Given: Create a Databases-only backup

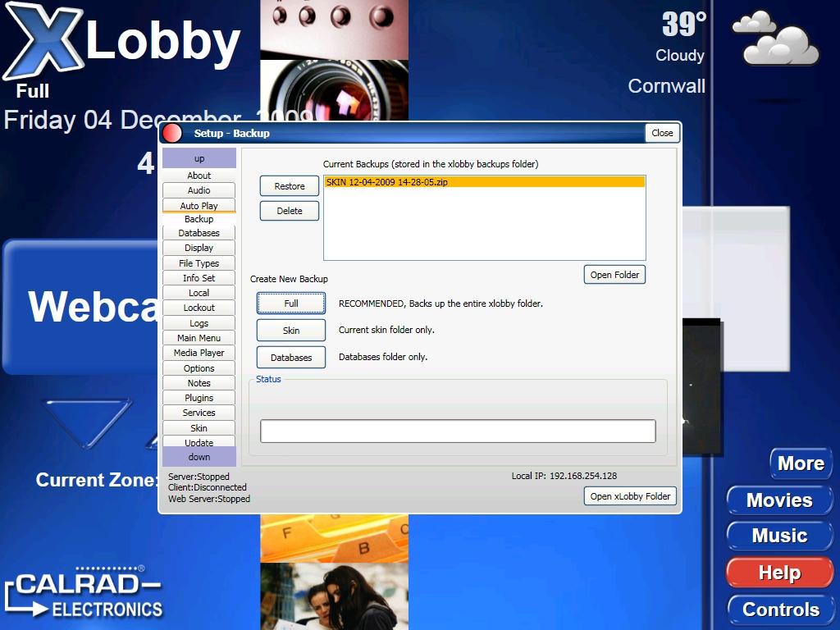Looking at the screenshot, I should click(291, 358).
